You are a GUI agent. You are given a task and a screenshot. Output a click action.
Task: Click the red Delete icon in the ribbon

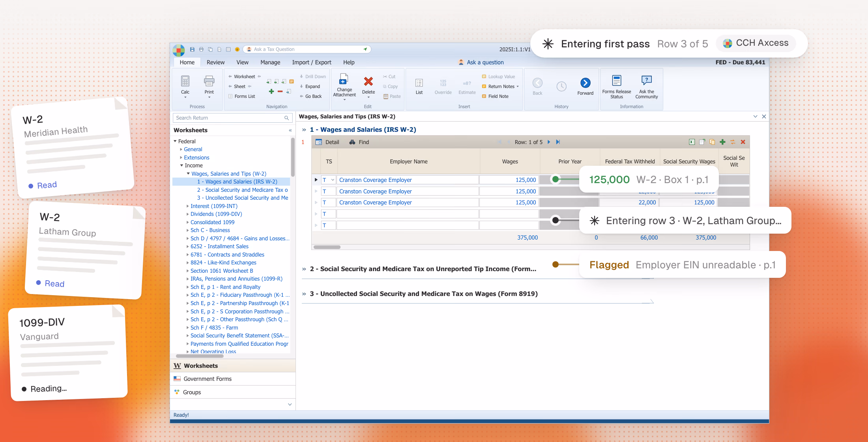[369, 82]
